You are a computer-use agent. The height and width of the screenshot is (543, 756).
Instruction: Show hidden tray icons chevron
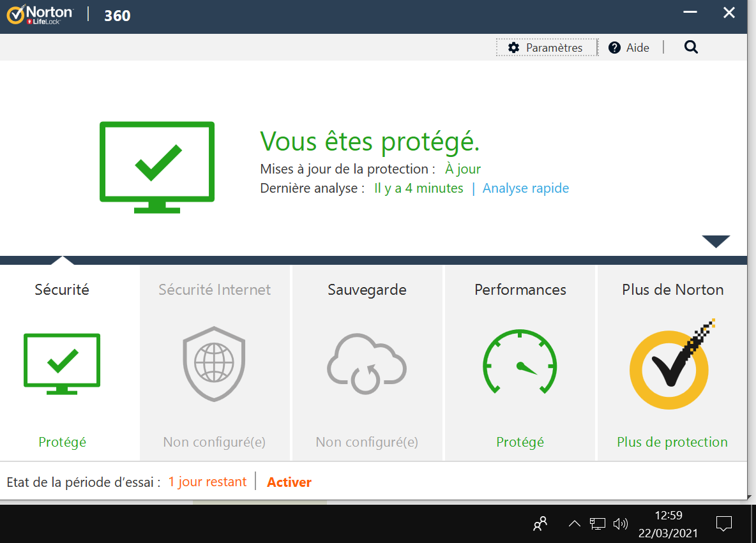tap(574, 524)
